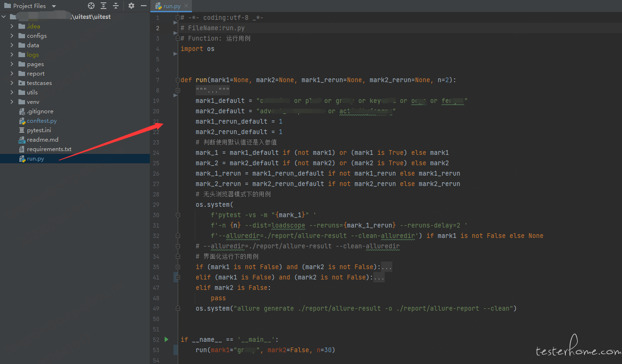Select the testcases folder icon
This screenshot has width=622, height=364.
22,83
